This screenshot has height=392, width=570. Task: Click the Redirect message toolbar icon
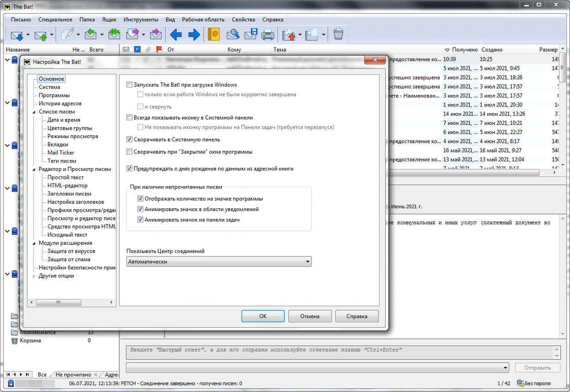pos(155,34)
